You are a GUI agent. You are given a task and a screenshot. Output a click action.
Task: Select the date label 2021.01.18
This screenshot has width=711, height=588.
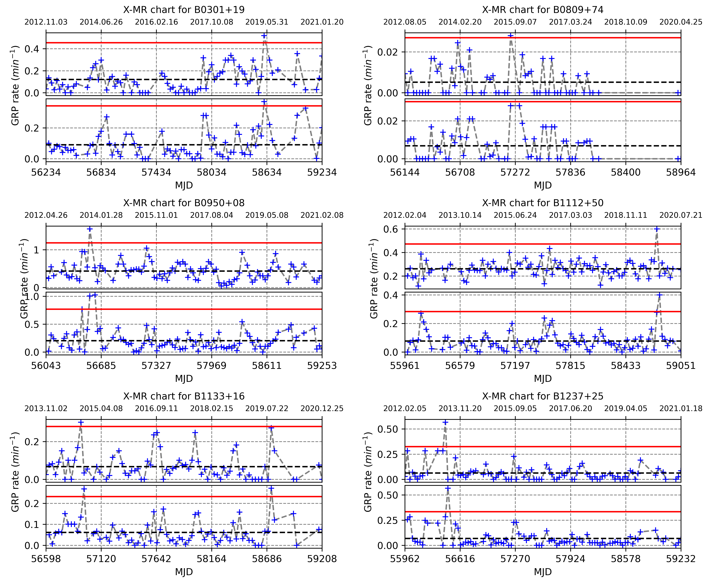[681, 409]
